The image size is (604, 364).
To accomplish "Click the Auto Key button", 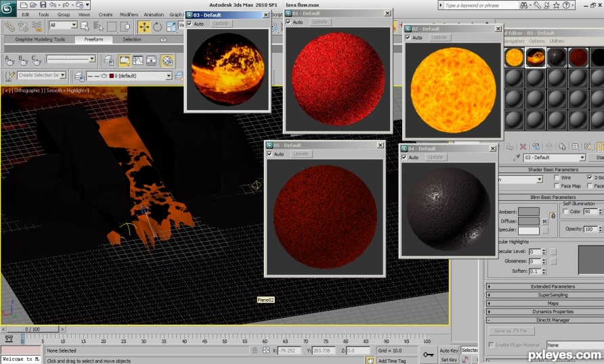I will coord(449,350).
